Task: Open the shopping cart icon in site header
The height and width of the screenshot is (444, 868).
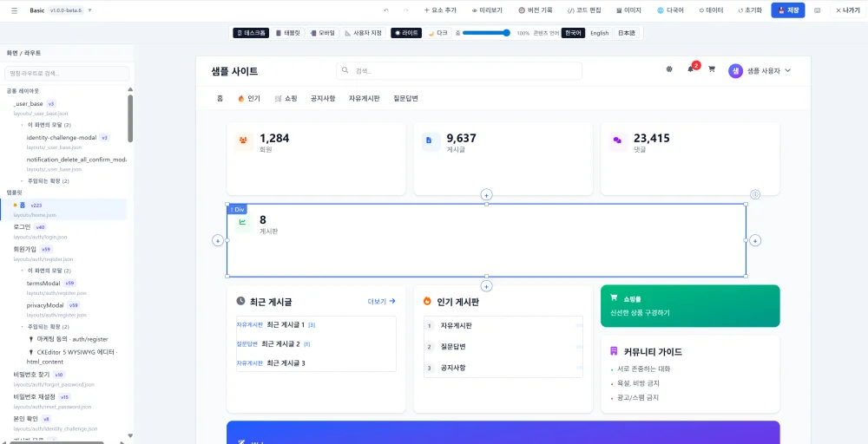Action: click(x=712, y=69)
